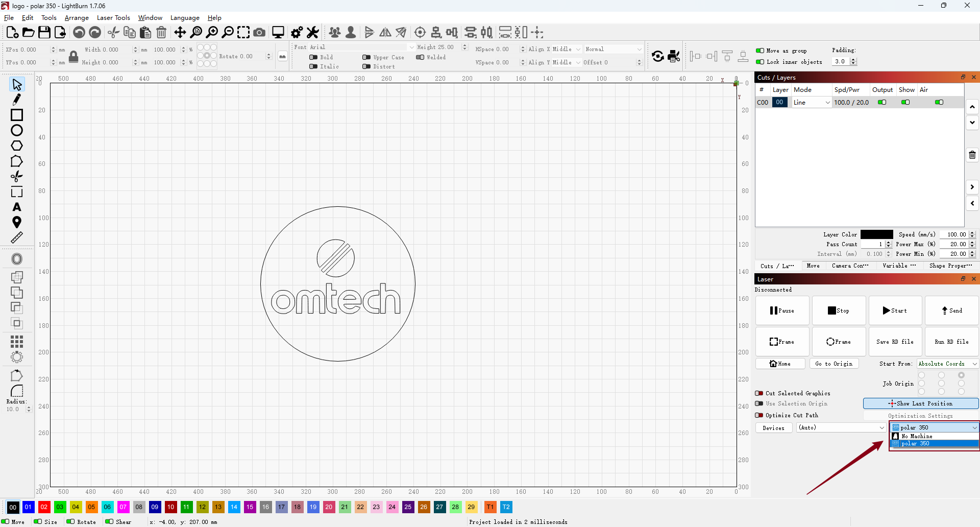The image size is (980, 527).
Task: Click the Show Last Position button
Action: pos(921,403)
